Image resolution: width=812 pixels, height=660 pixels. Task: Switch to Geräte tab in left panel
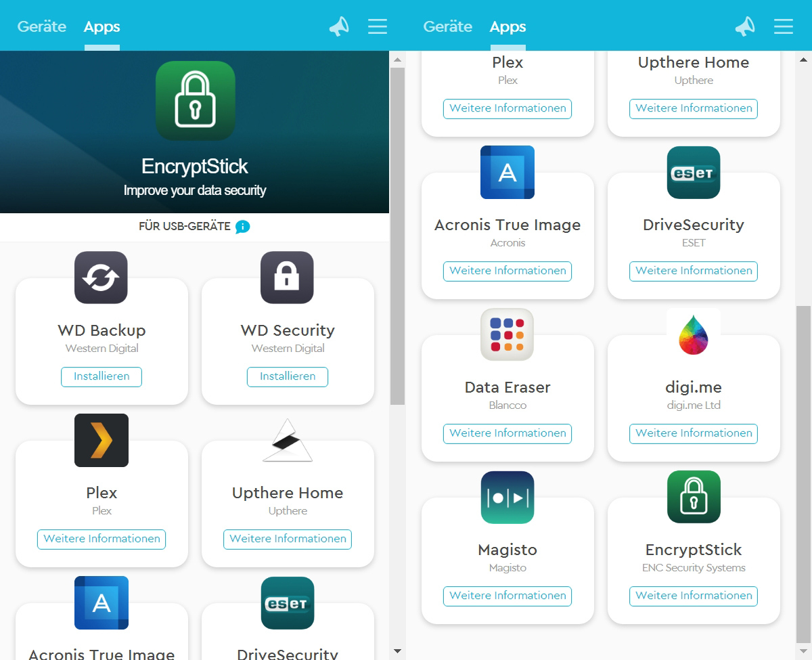(x=42, y=26)
